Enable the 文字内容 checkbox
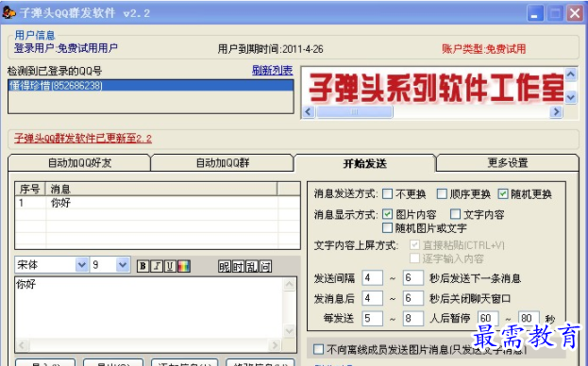 (455, 214)
